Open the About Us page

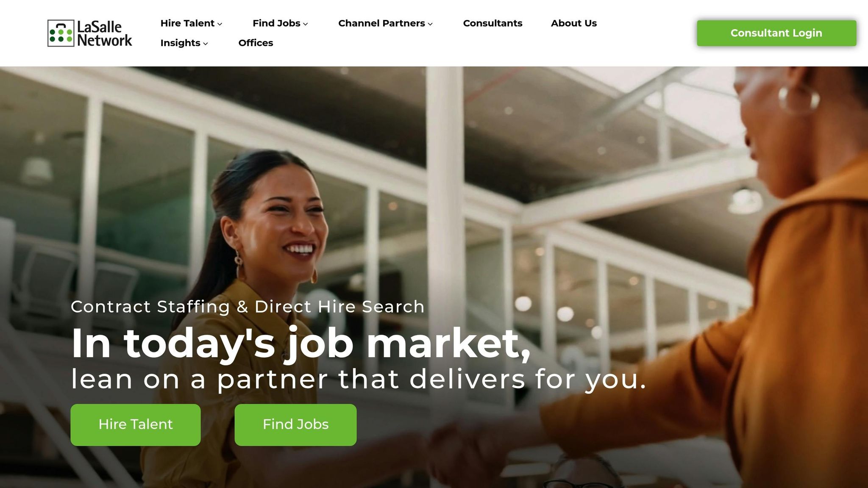click(x=574, y=23)
